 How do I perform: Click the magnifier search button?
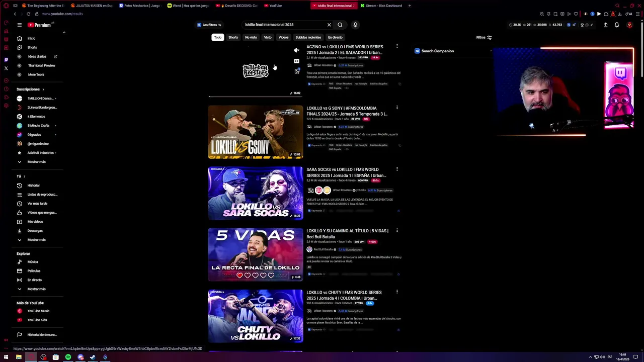(340, 25)
